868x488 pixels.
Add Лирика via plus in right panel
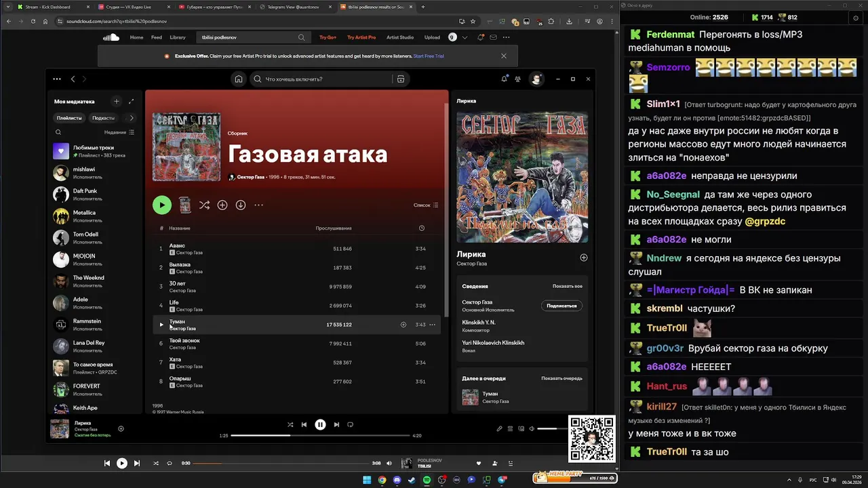(x=584, y=258)
